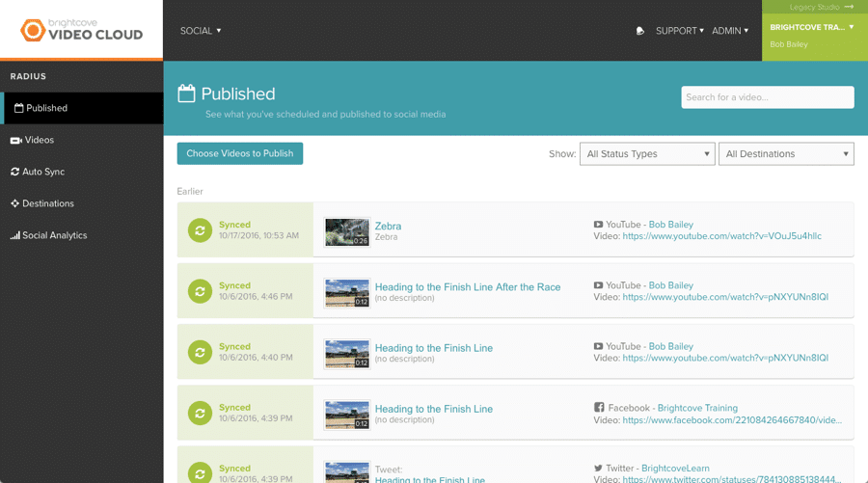Click the Bob Bailey user name in header
The width and height of the screenshot is (868, 483).
[x=788, y=44]
